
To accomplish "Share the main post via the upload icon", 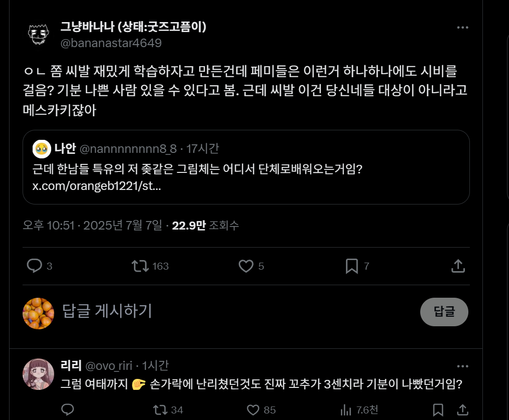I will coord(458,266).
